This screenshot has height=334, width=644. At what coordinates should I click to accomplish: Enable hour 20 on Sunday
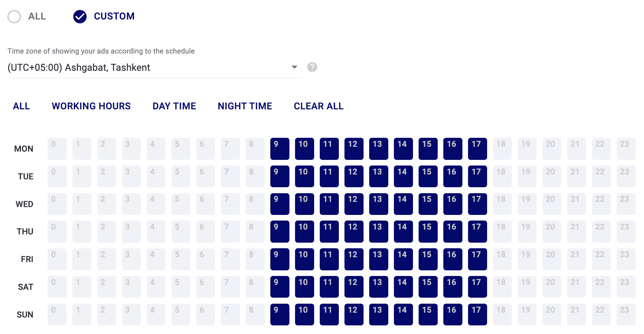coord(552,315)
